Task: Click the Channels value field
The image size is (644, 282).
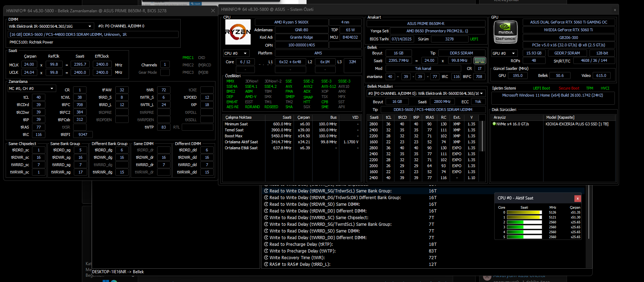Action: pyautogui.click(x=165, y=65)
